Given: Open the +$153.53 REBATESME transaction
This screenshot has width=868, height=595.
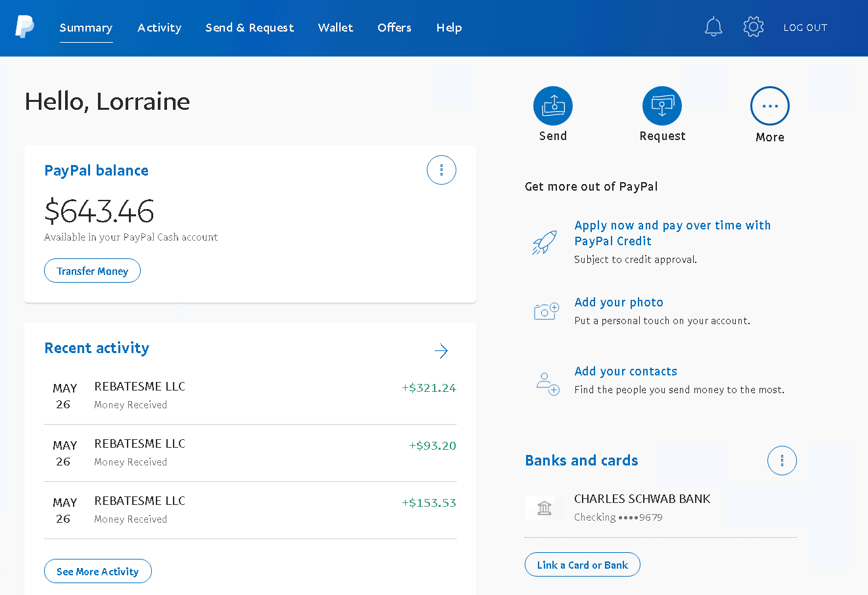Looking at the screenshot, I should (250, 510).
